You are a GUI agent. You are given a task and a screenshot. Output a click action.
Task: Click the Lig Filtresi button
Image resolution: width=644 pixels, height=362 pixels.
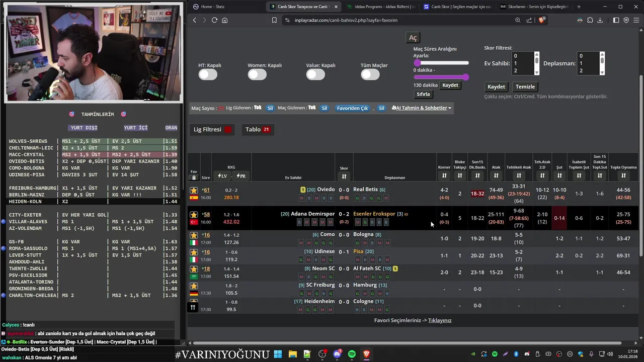(x=212, y=130)
